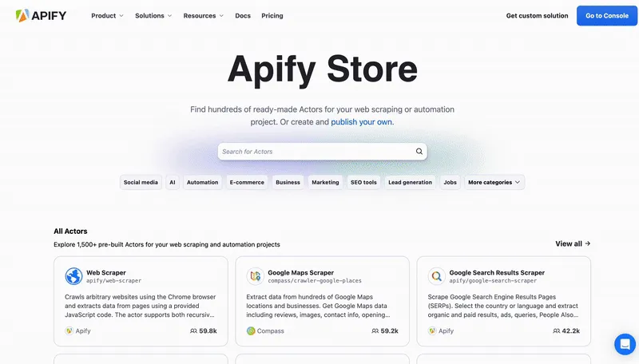Select the Social media category

(x=141, y=183)
